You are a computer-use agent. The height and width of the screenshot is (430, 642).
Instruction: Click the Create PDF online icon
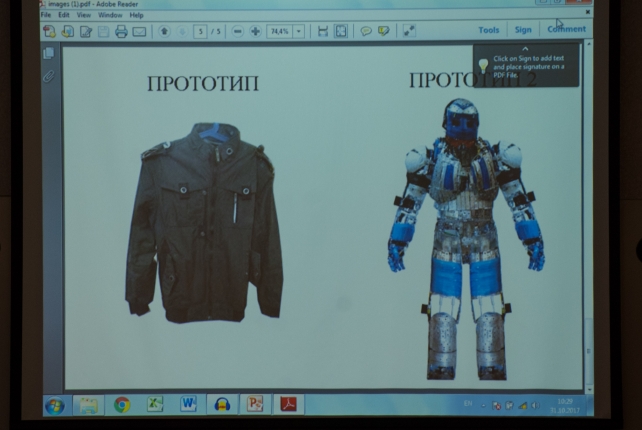50,32
